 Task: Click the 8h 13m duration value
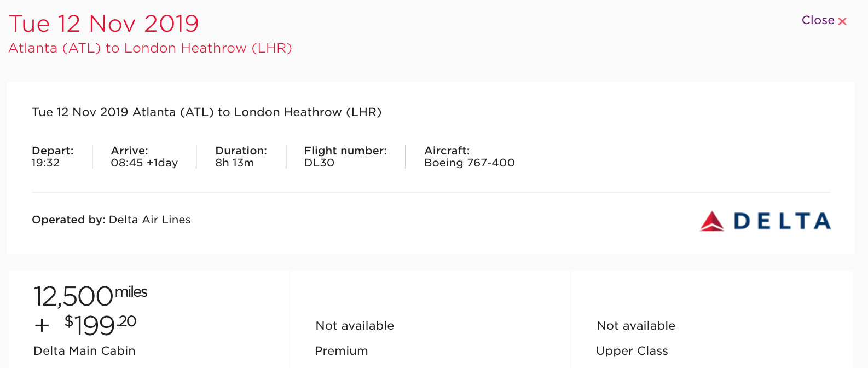coord(234,163)
